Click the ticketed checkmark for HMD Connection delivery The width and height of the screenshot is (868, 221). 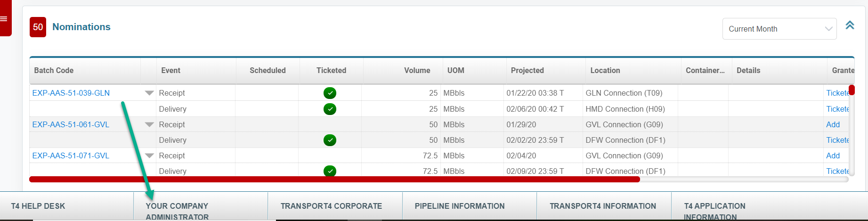coord(330,109)
